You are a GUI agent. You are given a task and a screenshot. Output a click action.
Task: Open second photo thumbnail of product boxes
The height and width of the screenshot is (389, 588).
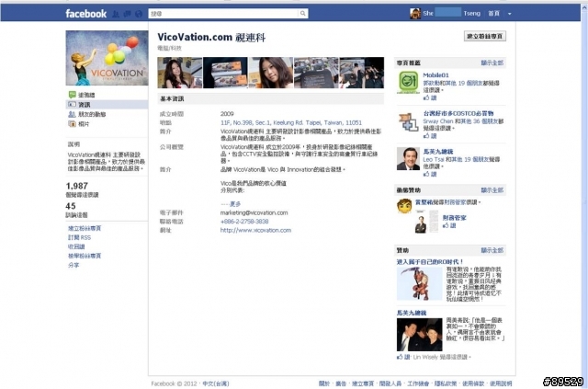pyautogui.click(x=225, y=73)
